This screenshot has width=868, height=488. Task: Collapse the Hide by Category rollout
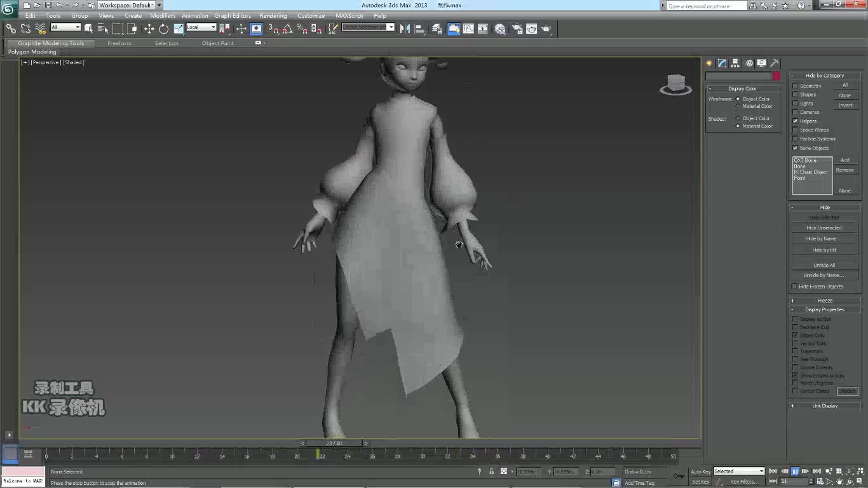tap(825, 76)
